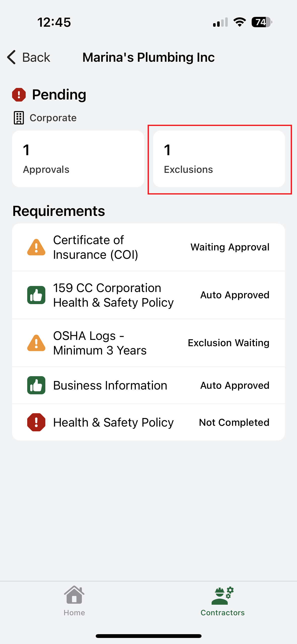Viewport: 297px width, 644px height.
Task: Tap the red Pending alert icon
Action: (19, 95)
